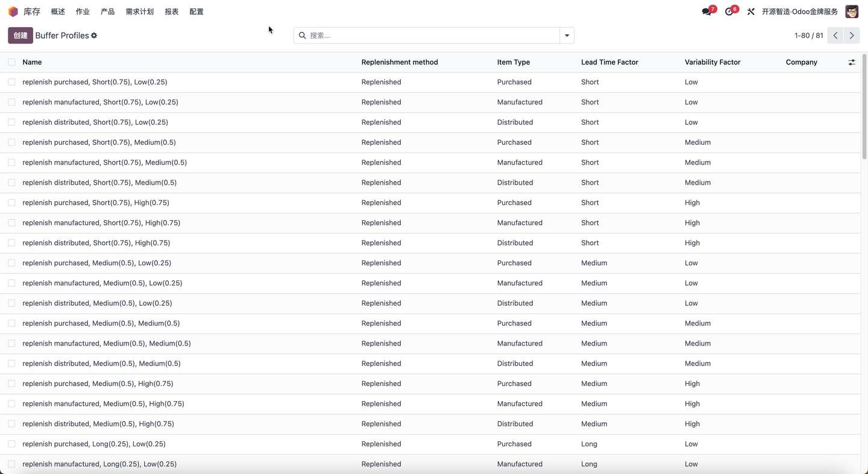Focus the 搜索 search input field
This screenshot has width=868, height=474.
tap(433, 36)
